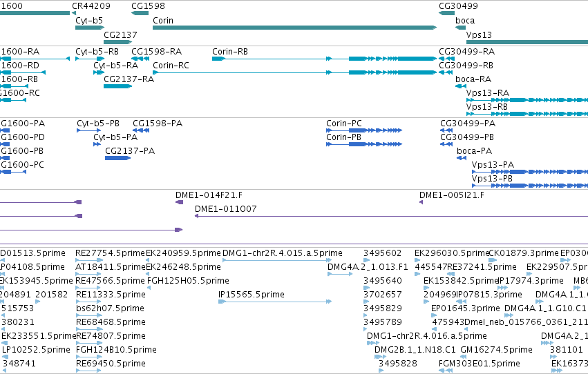Viewport: 588px width, 374px height.
Task: Select the DMG4A.2_1.013.F1 feature
Action: pyautogui.click(x=340, y=274)
